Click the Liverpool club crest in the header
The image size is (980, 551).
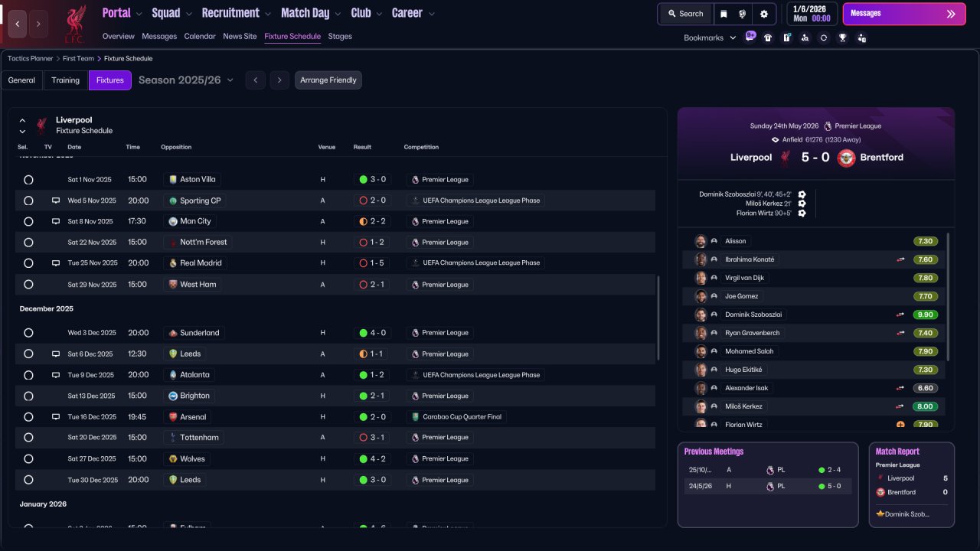click(x=74, y=24)
